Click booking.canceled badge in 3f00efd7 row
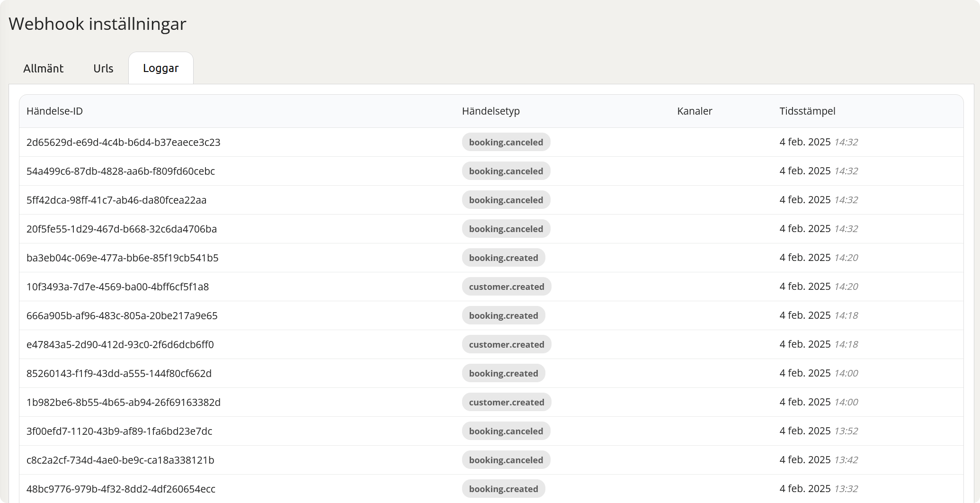This screenshot has width=980, height=503. click(506, 431)
